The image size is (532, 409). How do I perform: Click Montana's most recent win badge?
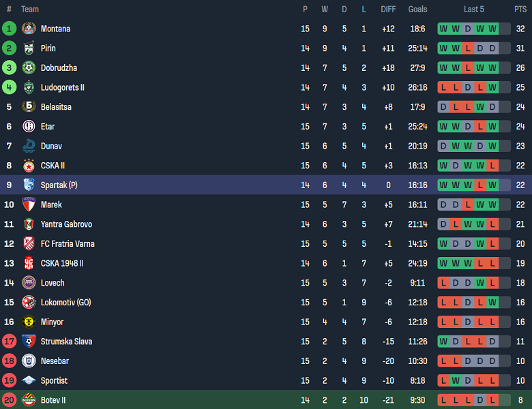[492, 29]
